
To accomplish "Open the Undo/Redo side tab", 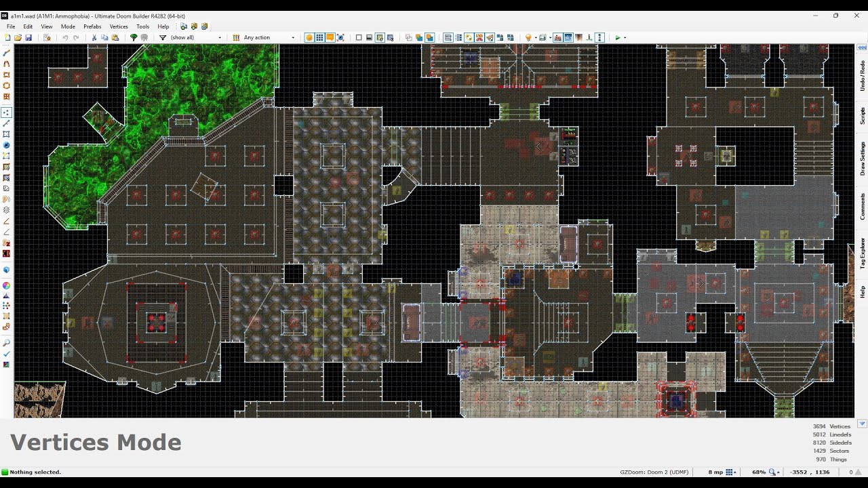I will [x=862, y=76].
